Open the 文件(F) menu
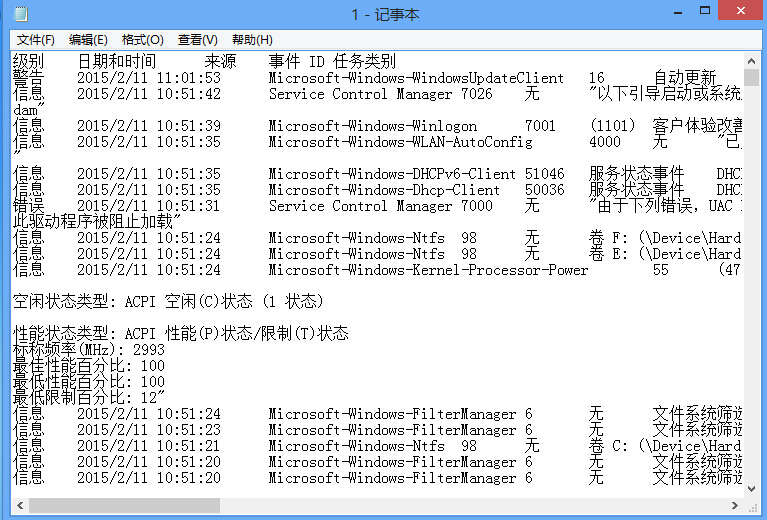767x520 pixels. click(35, 40)
